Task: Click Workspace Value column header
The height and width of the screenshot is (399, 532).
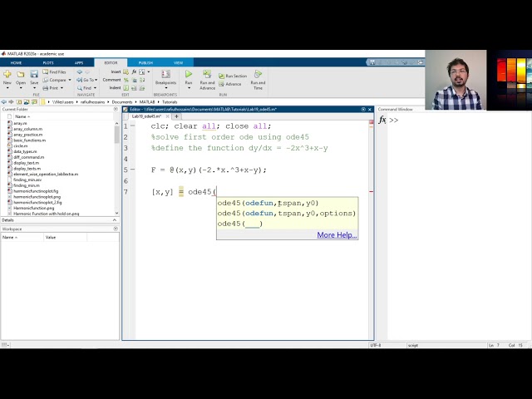Action: 65,237
